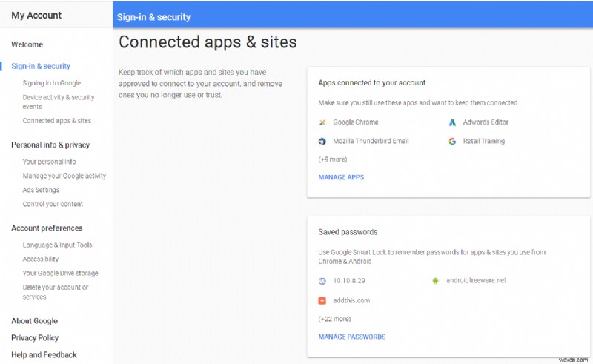This screenshot has height=364, width=593.
Task: Click the androidfreeware.net entry text
Action: pos(476,280)
